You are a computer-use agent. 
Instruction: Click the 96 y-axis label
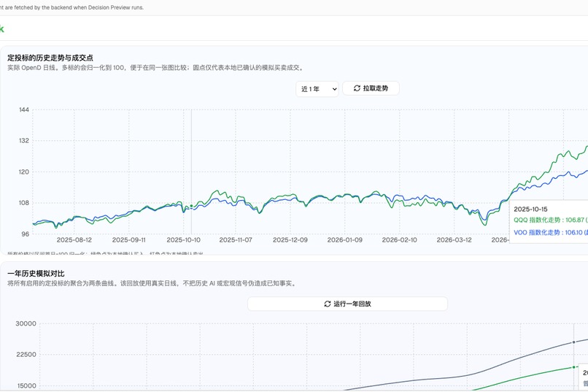pyautogui.click(x=25, y=234)
